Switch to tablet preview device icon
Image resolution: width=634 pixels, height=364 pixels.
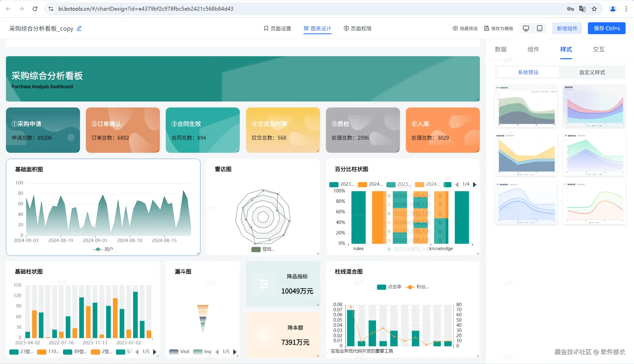pos(539,28)
